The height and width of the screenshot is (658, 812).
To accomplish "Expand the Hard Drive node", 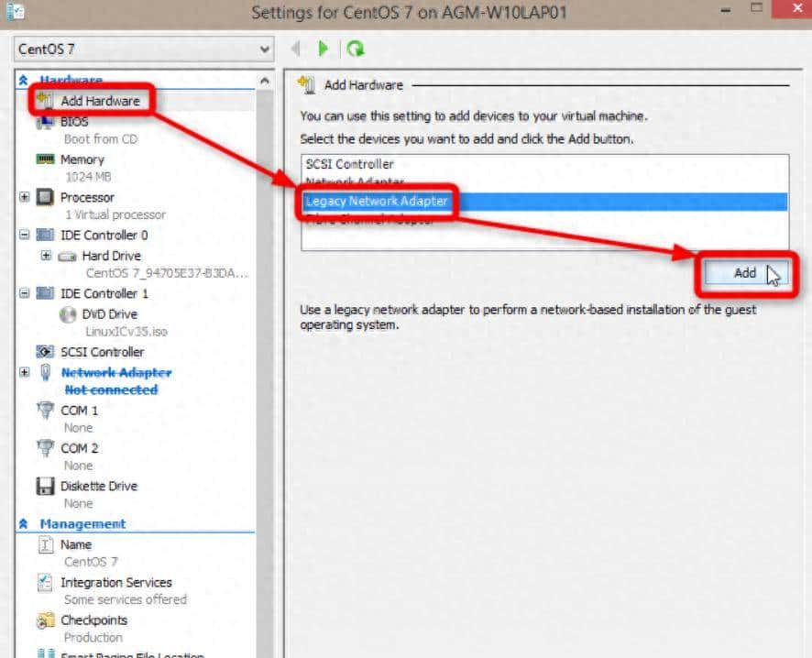I will coord(46,256).
